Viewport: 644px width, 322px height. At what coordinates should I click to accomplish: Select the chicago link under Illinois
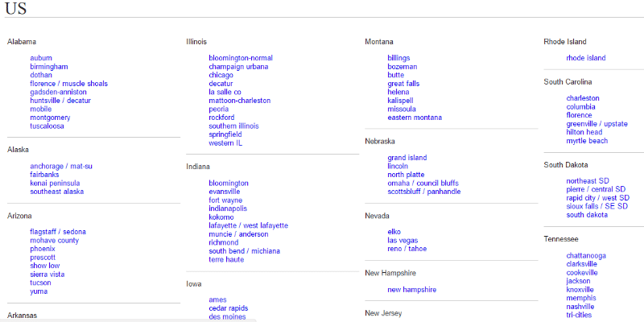point(221,75)
